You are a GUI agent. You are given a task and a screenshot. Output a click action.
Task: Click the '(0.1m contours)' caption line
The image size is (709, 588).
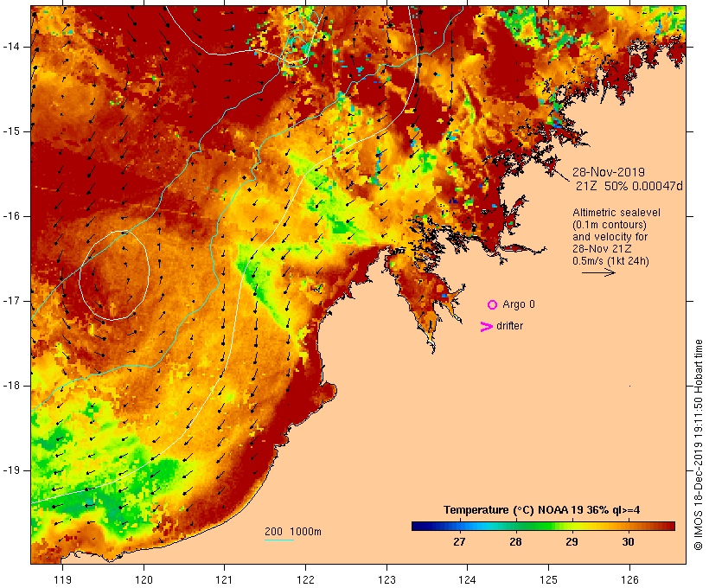pos(610,225)
